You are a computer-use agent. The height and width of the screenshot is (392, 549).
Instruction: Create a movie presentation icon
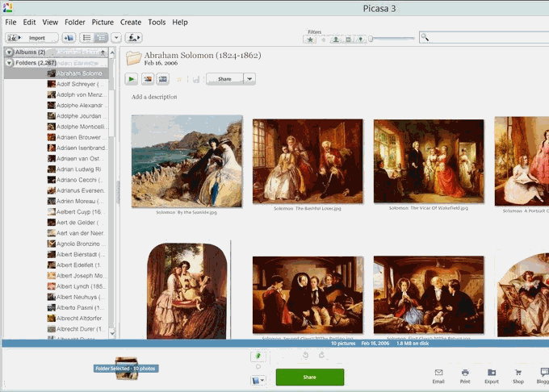162,79
